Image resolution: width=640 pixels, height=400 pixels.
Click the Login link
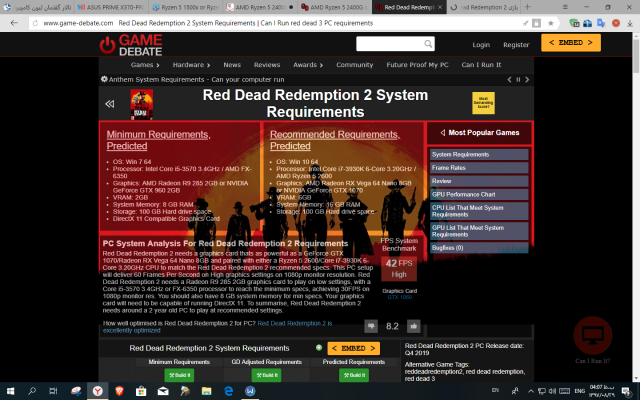click(481, 45)
